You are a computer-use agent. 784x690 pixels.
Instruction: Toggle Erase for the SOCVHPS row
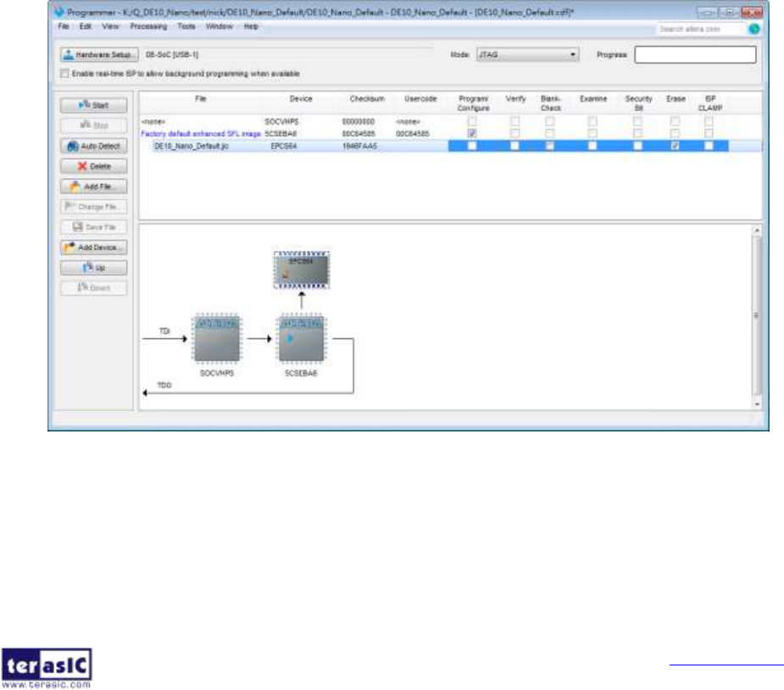tap(675, 121)
